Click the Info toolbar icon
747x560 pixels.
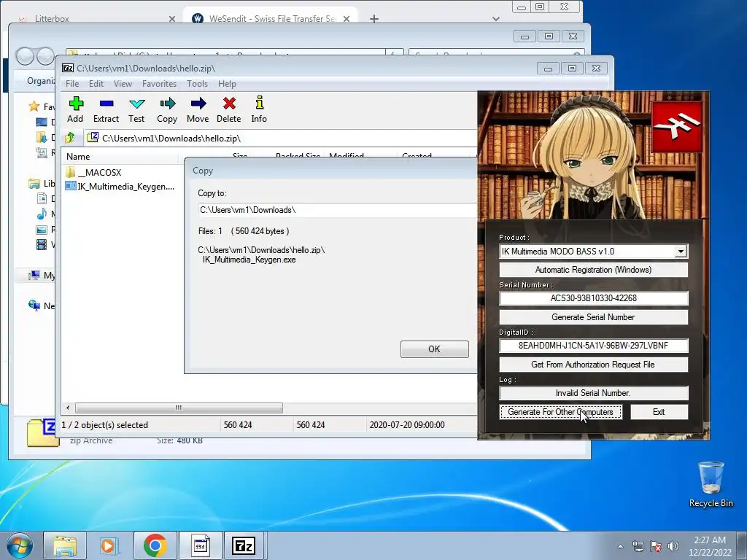[259, 109]
